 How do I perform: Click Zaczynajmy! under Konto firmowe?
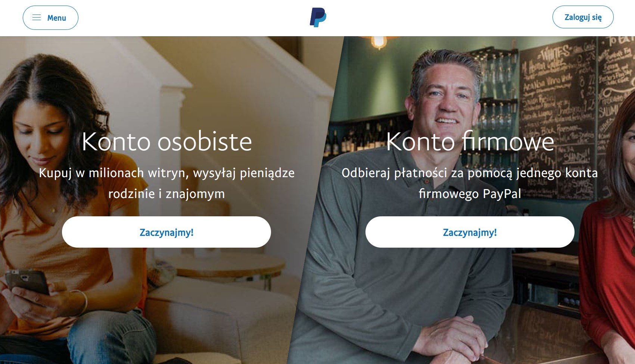470,232
